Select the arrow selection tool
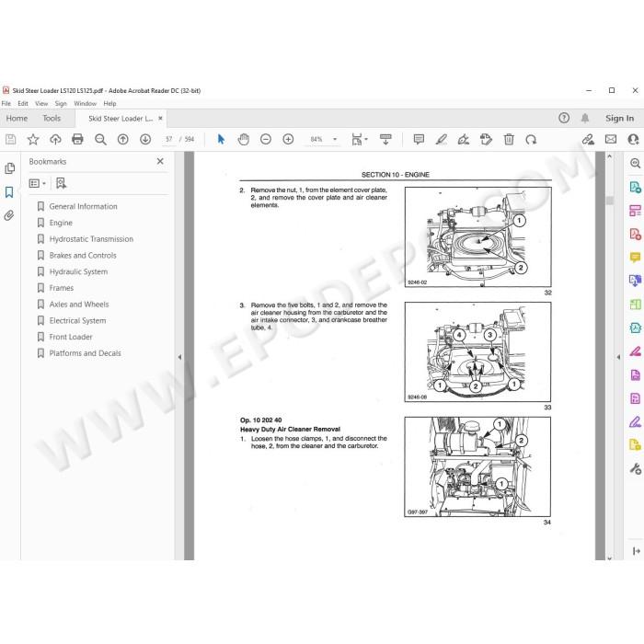Screen dimensions: 644x644 (x=221, y=140)
